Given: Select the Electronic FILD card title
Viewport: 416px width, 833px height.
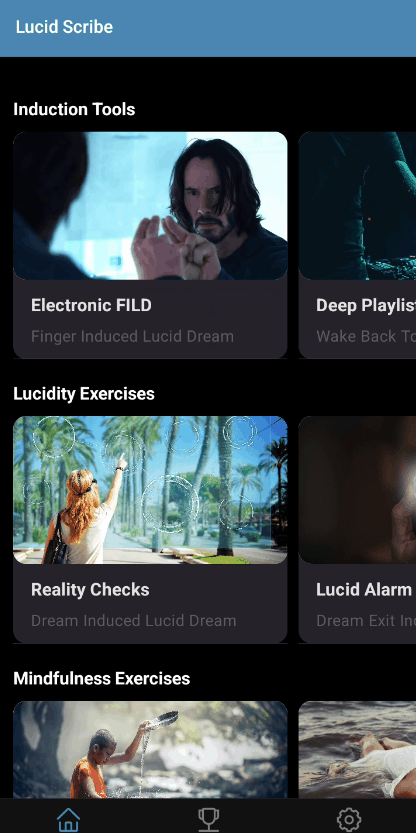Looking at the screenshot, I should [x=91, y=305].
